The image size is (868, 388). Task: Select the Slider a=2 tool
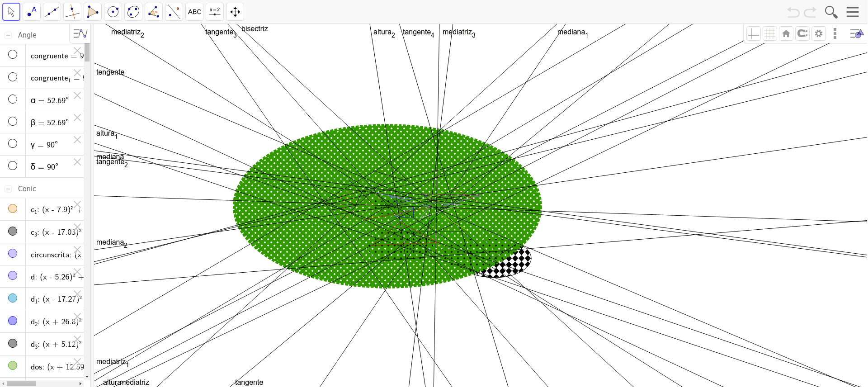tap(215, 12)
